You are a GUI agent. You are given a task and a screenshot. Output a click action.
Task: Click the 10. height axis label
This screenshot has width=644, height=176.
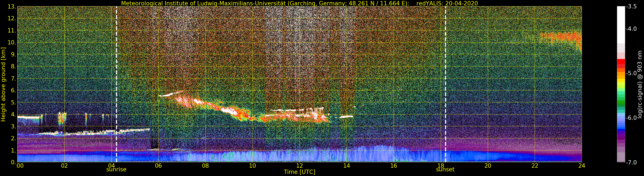click(x=12, y=43)
